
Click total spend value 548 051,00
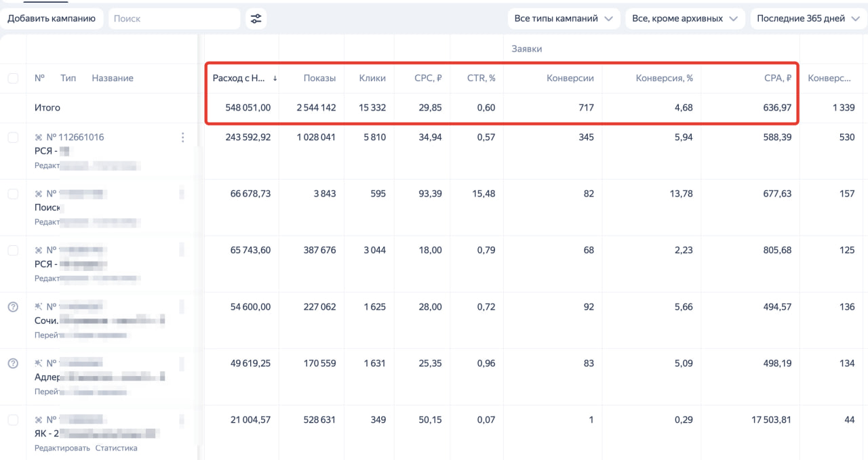click(x=248, y=108)
